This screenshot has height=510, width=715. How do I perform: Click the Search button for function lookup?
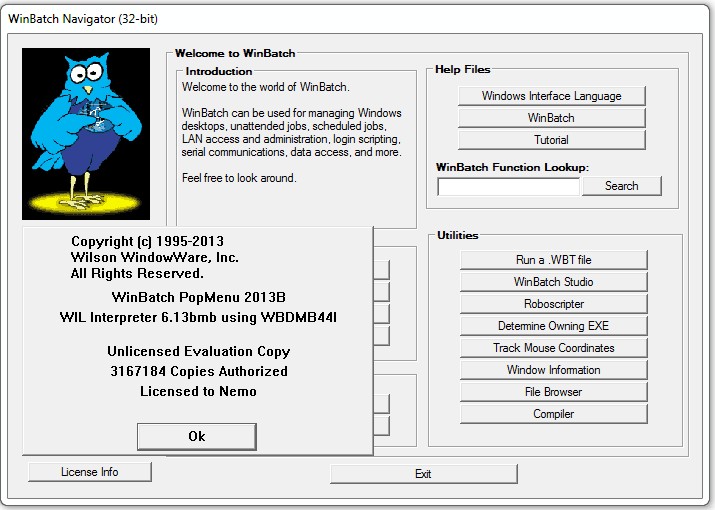[x=622, y=186]
